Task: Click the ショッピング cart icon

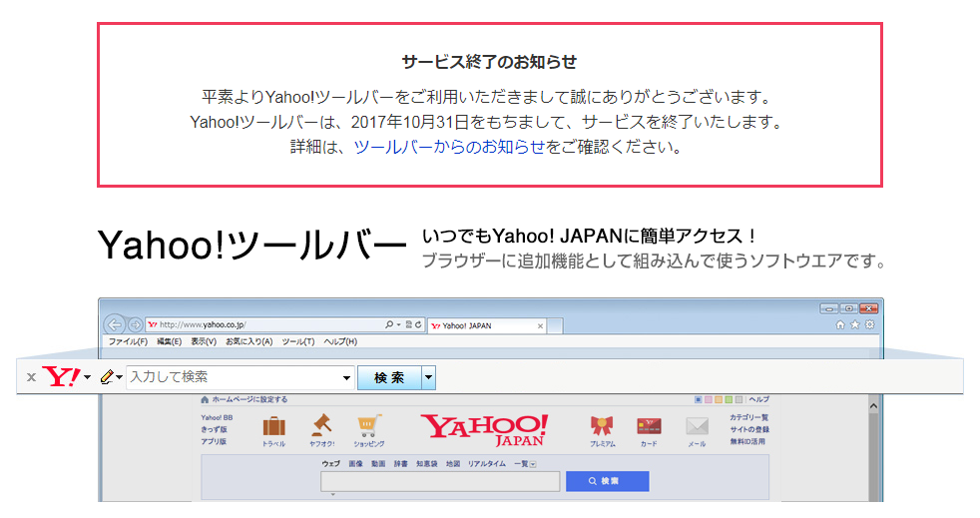Action: pyautogui.click(x=369, y=426)
